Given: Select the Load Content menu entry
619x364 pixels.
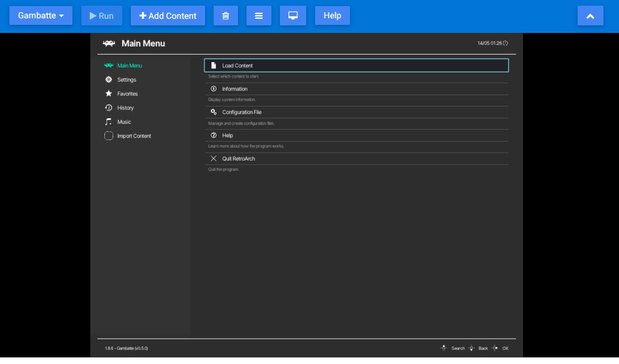Looking at the screenshot, I should point(356,65).
